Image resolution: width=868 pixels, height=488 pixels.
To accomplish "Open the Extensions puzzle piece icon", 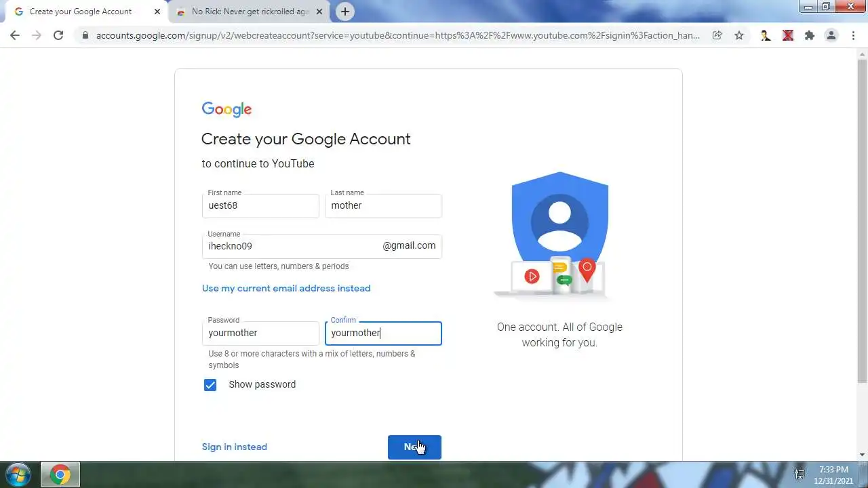I will (x=809, y=36).
